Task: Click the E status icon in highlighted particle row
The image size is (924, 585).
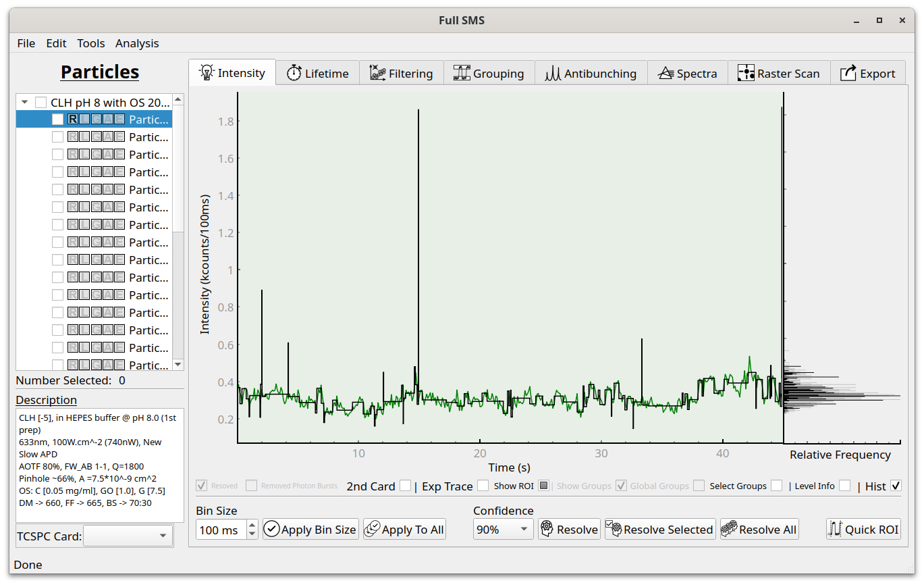Action: [x=119, y=120]
